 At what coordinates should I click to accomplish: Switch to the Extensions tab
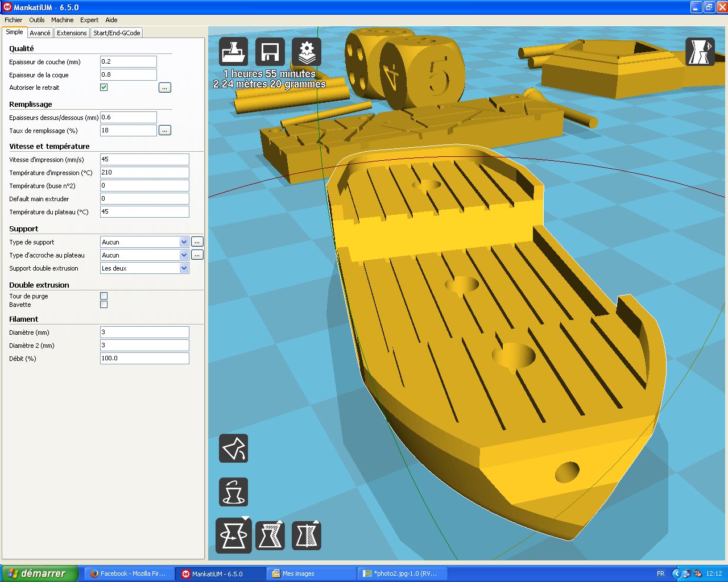(x=72, y=33)
